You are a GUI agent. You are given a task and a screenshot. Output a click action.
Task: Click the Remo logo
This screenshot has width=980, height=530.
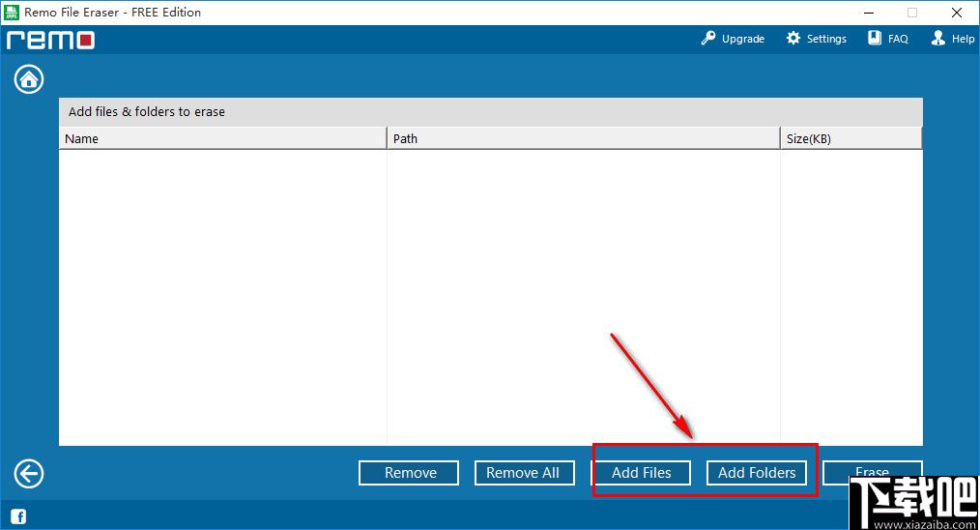[50, 40]
